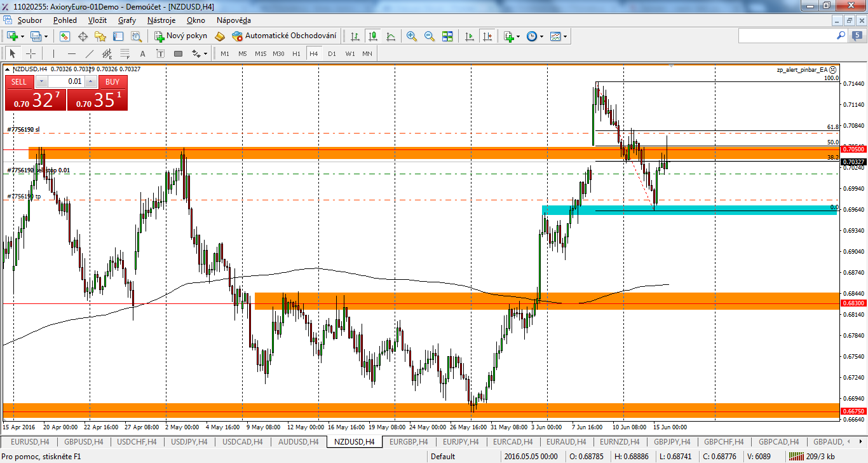Open the chat notifications icon
This screenshot has height=463, width=868.
coord(858,36)
